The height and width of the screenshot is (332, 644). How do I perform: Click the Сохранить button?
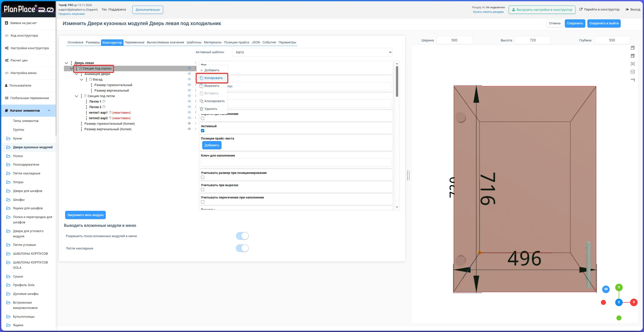[x=575, y=23]
